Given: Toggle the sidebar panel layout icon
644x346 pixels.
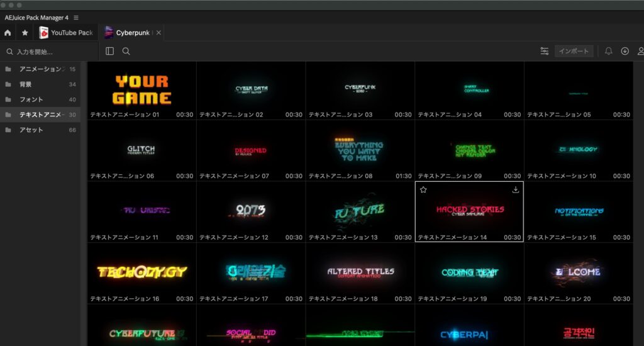Looking at the screenshot, I should 109,51.
